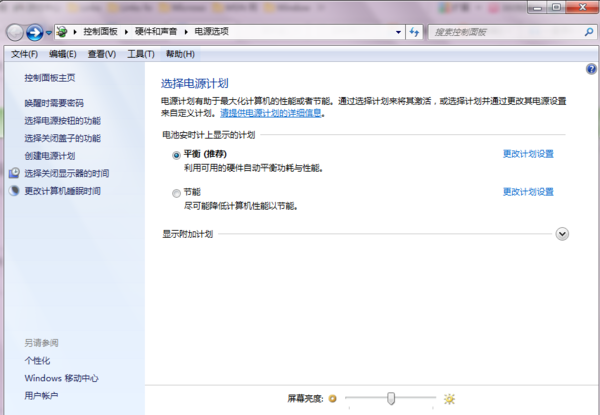The height and width of the screenshot is (415, 600).
Task: Select the 节能 power plan radio button
Action: point(176,193)
